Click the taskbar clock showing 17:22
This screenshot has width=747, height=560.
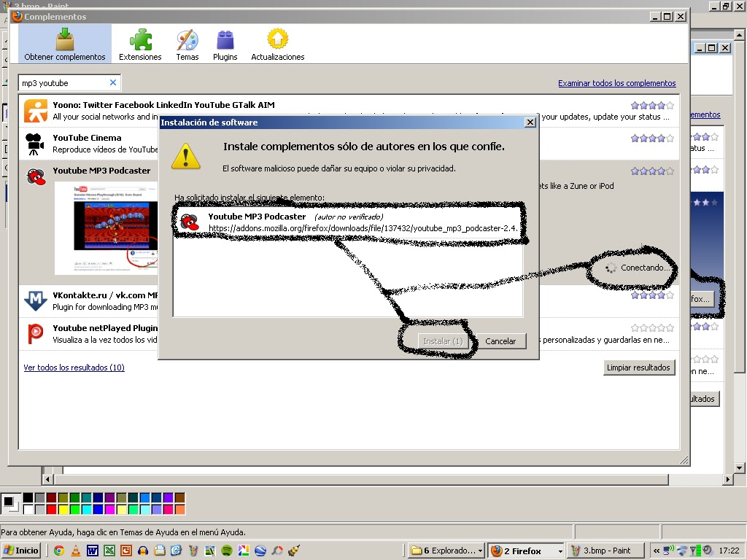[x=729, y=551]
